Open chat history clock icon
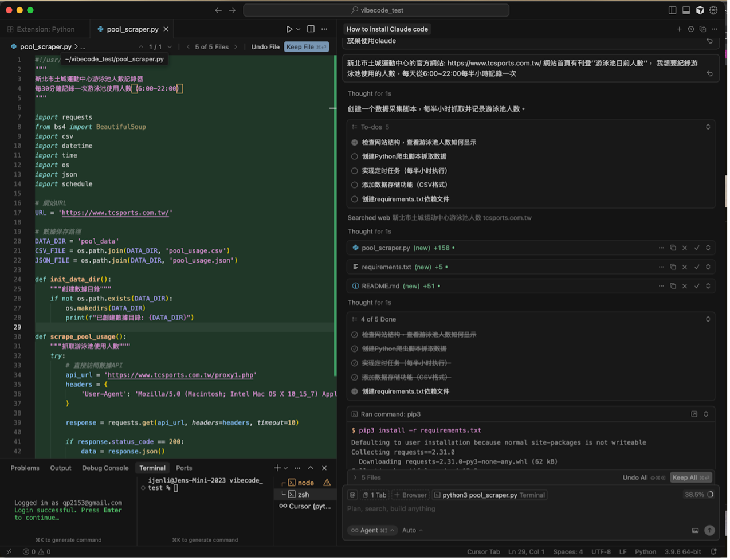730x560 pixels. click(691, 29)
